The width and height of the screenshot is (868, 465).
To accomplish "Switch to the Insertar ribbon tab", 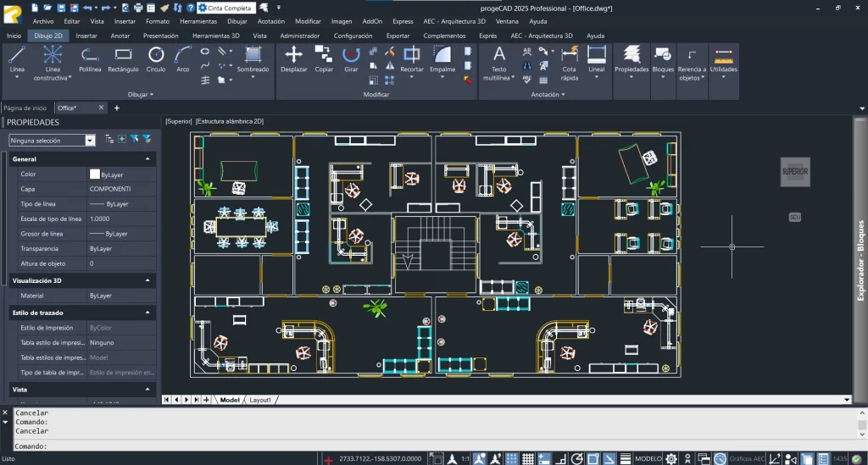I will coord(86,36).
